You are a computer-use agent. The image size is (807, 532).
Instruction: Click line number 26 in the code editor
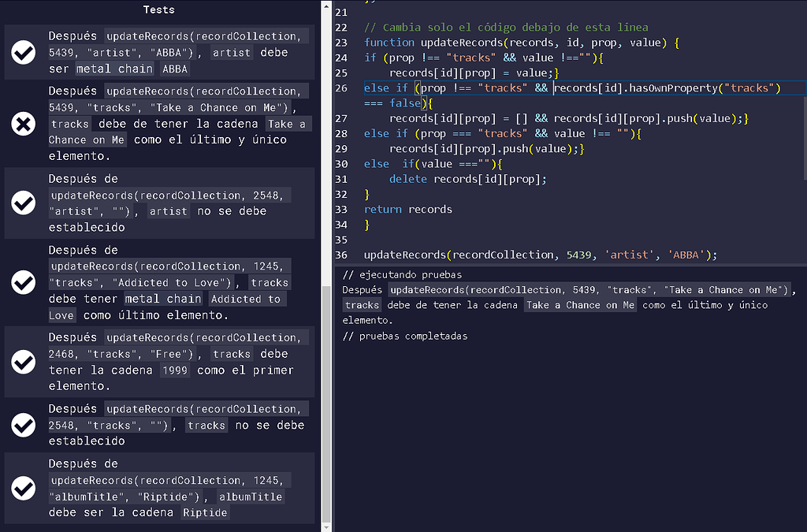tap(340, 87)
